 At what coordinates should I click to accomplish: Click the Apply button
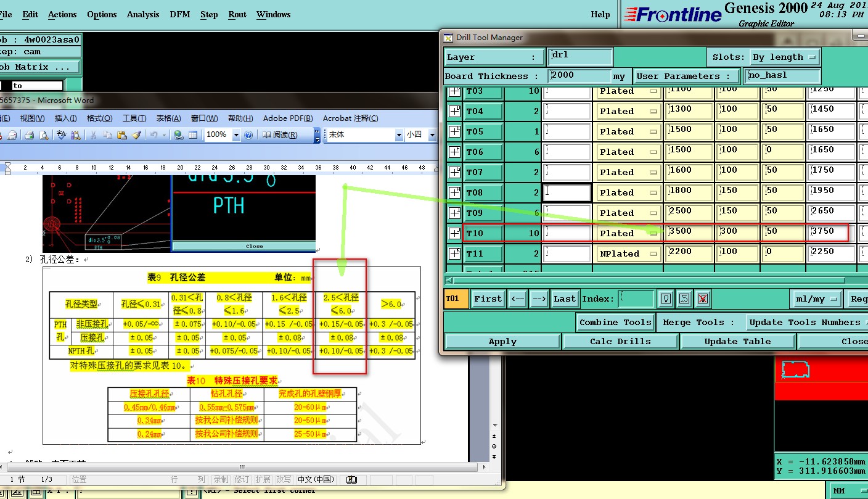click(x=502, y=342)
